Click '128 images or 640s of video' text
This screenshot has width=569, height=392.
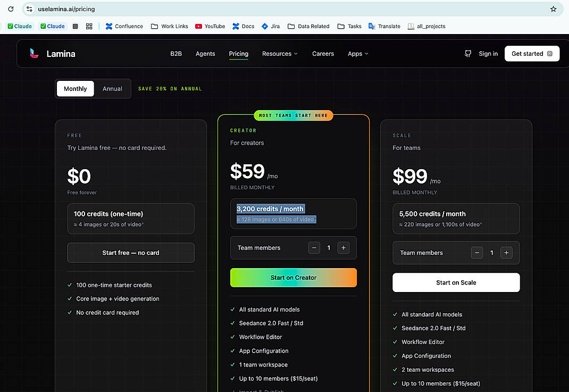click(276, 219)
